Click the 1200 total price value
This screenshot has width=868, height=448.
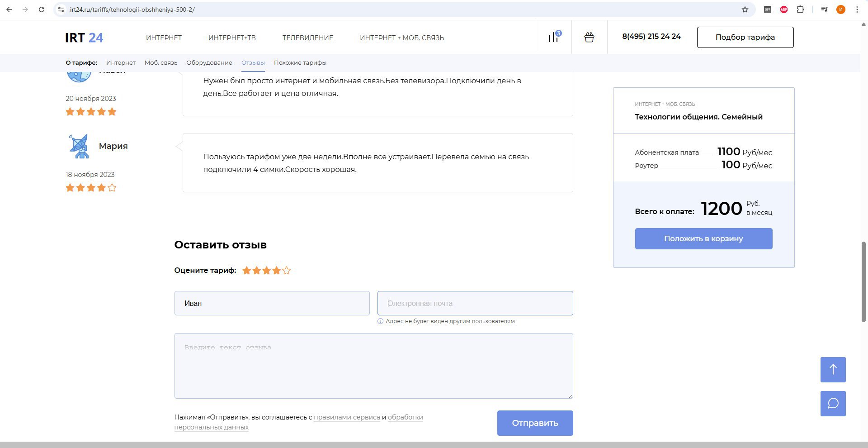click(722, 209)
